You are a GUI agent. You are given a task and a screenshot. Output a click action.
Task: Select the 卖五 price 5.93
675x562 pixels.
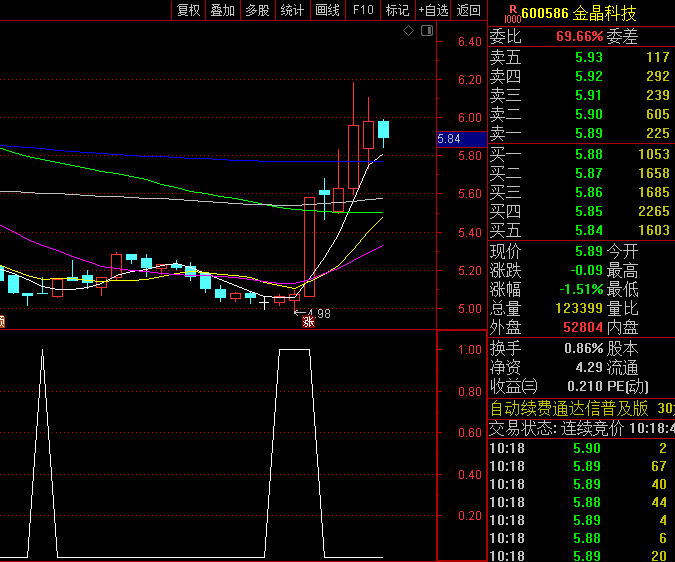(x=588, y=57)
